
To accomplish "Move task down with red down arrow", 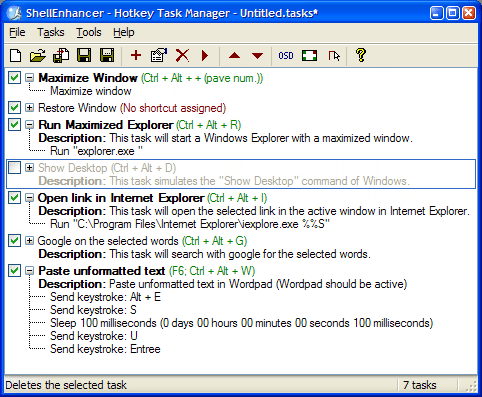I will [x=257, y=56].
